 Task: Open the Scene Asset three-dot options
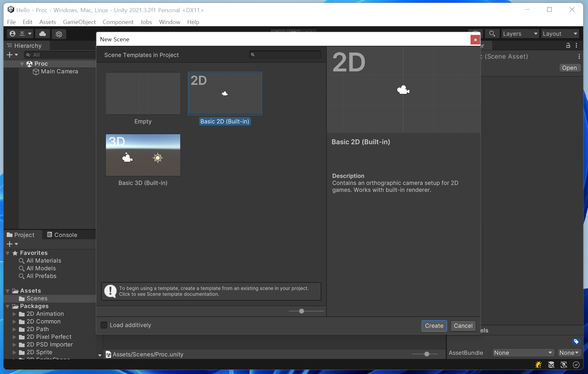[x=579, y=56]
